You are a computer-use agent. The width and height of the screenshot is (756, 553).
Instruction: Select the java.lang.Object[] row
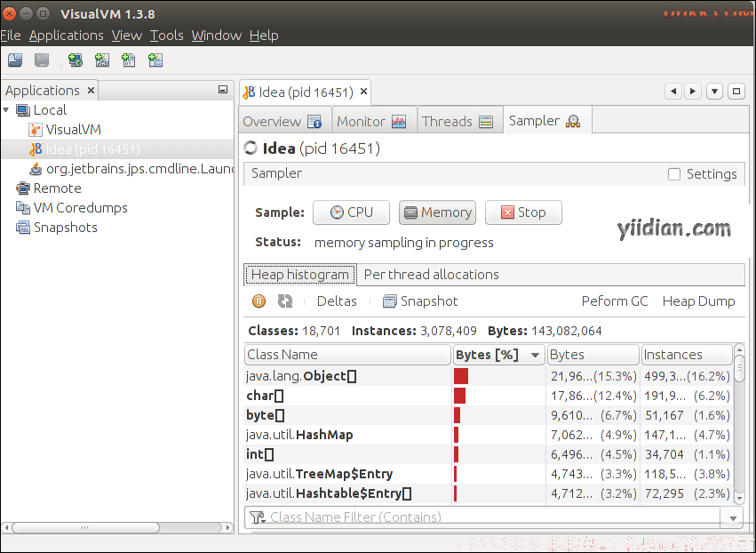489,376
